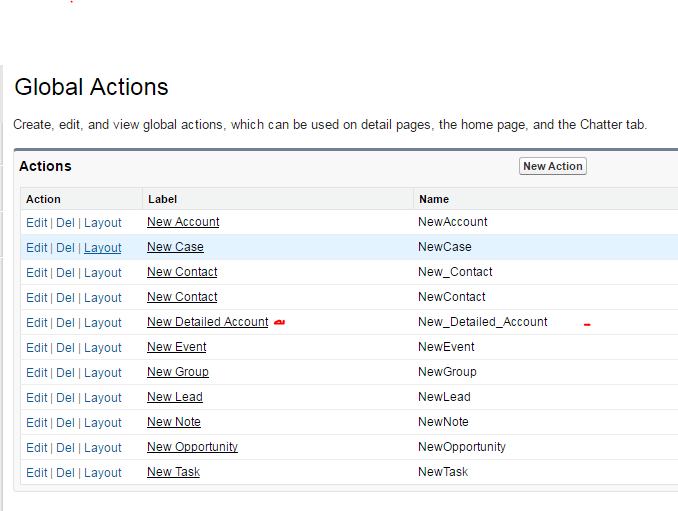Edit the NewOpportunity action
Screen dimensions: 678x511
[x=37, y=448]
